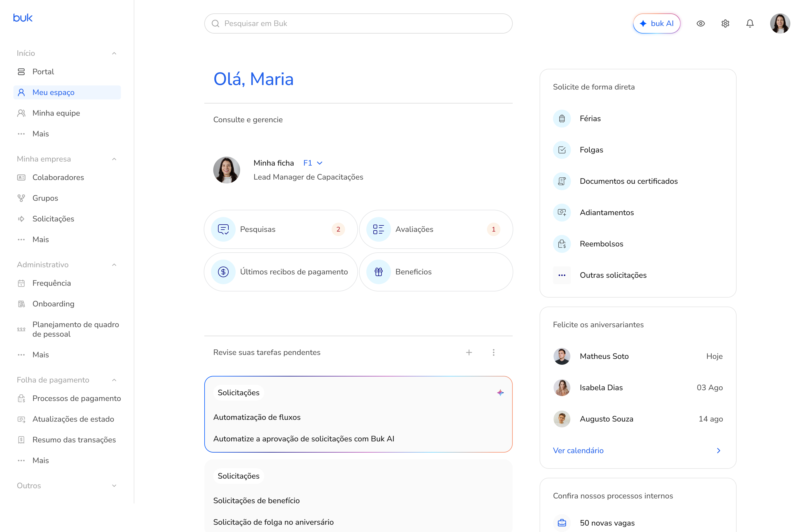Click the buk logo
Viewport: 806px width, 532px height.
click(x=23, y=18)
